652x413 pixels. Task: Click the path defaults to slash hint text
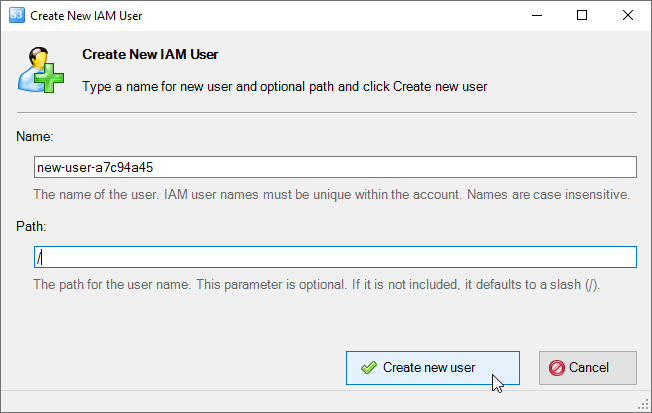click(316, 284)
